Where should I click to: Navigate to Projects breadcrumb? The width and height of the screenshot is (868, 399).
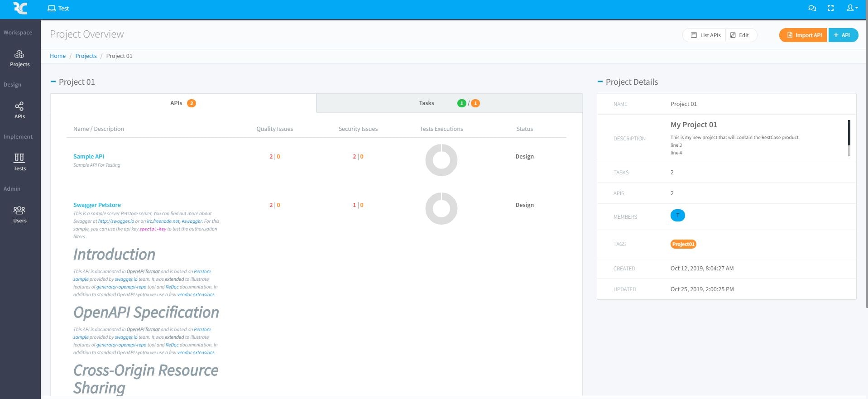86,56
